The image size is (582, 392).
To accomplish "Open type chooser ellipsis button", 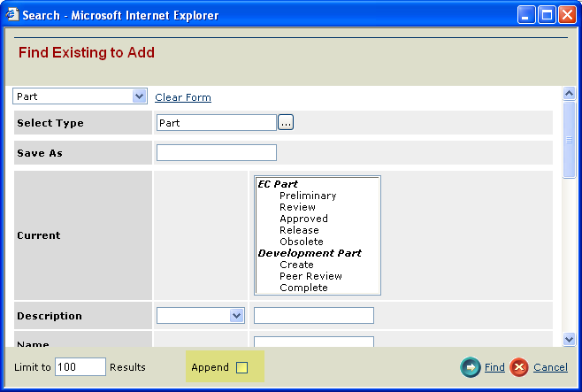I will (x=286, y=123).
